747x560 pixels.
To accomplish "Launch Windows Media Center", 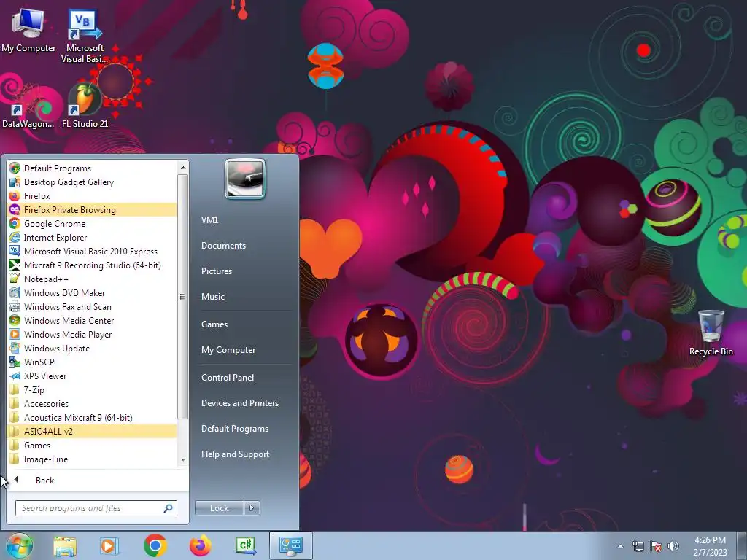I will pos(93,321).
